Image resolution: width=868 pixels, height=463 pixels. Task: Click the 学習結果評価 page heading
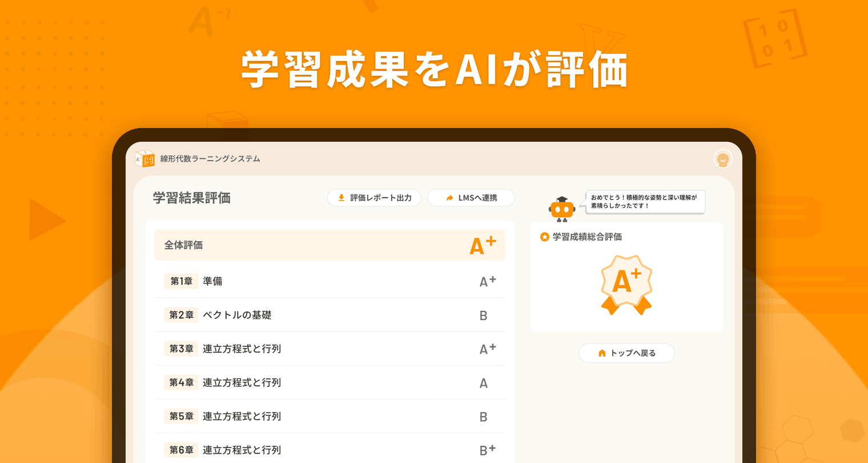coord(192,198)
